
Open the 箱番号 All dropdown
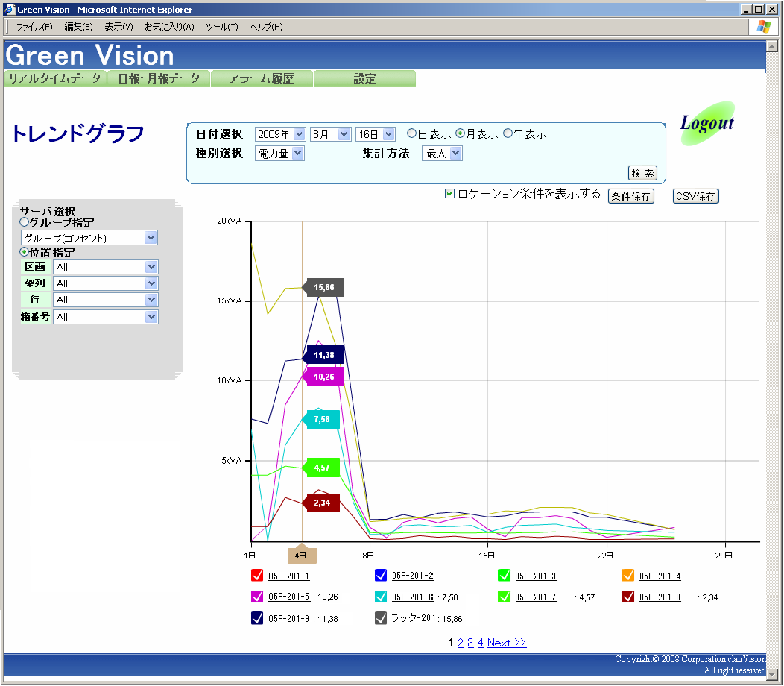pos(106,317)
